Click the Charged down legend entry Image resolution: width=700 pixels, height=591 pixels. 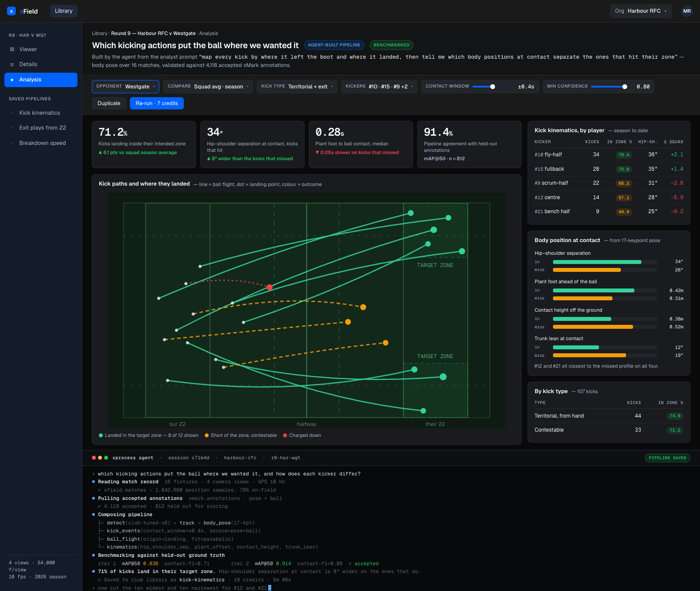[x=302, y=436]
